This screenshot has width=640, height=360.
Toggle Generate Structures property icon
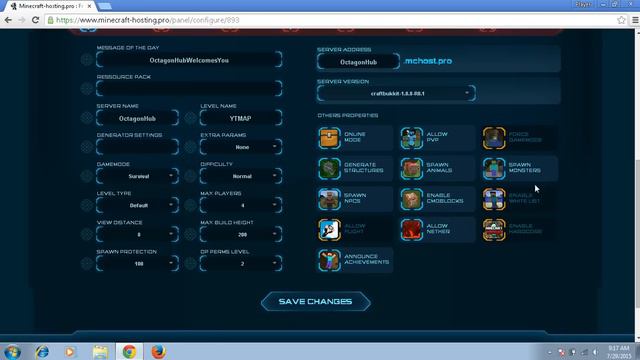[329, 168]
